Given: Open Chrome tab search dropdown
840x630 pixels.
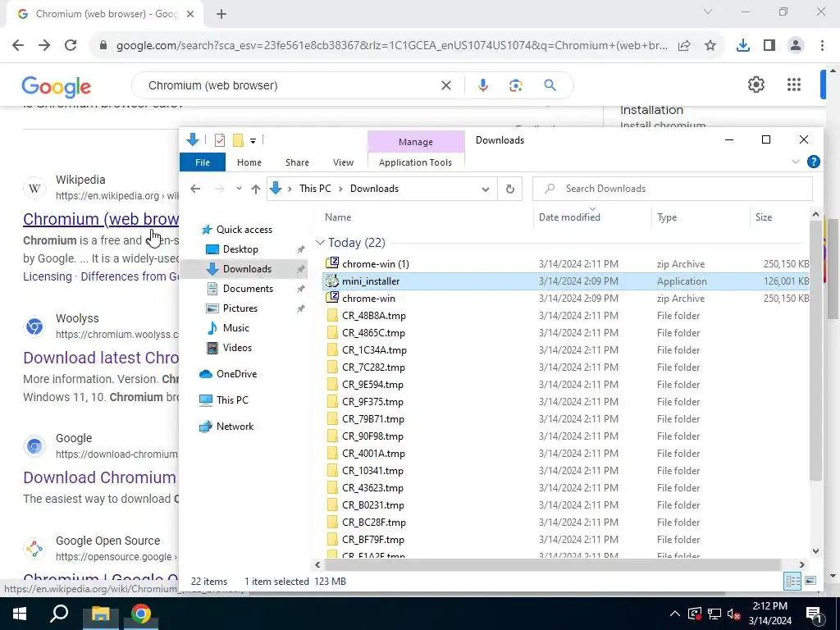Looking at the screenshot, I should click(x=708, y=11).
